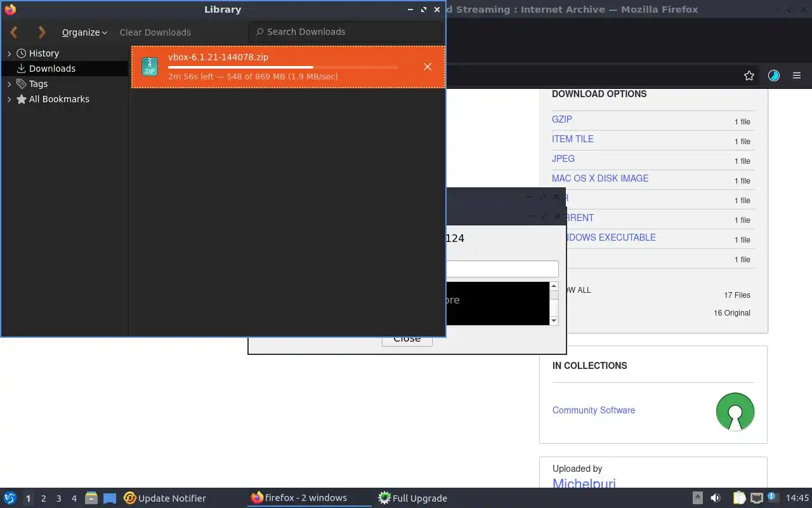This screenshot has width=812, height=508.
Task: Click Clear Downloads button
Action: (155, 32)
